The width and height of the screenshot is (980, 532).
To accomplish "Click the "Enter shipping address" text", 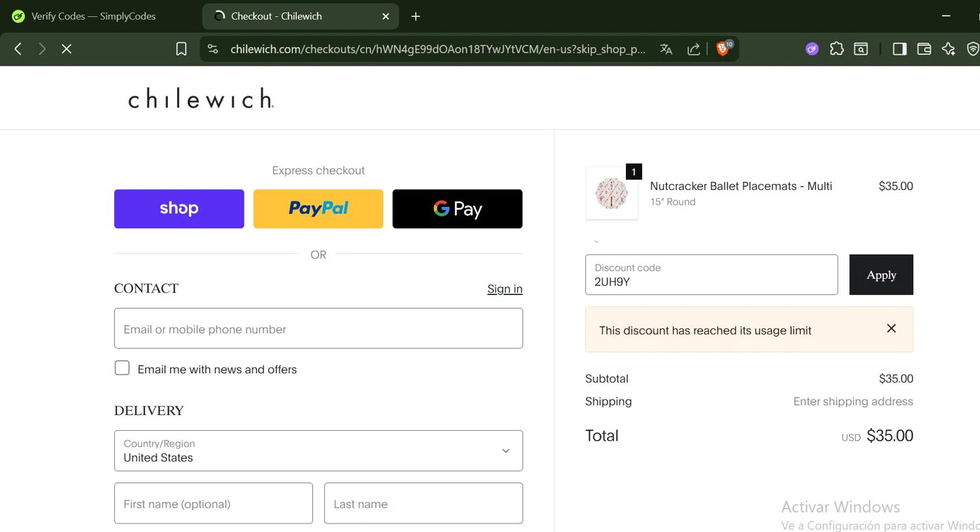I will click(x=853, y=401).
